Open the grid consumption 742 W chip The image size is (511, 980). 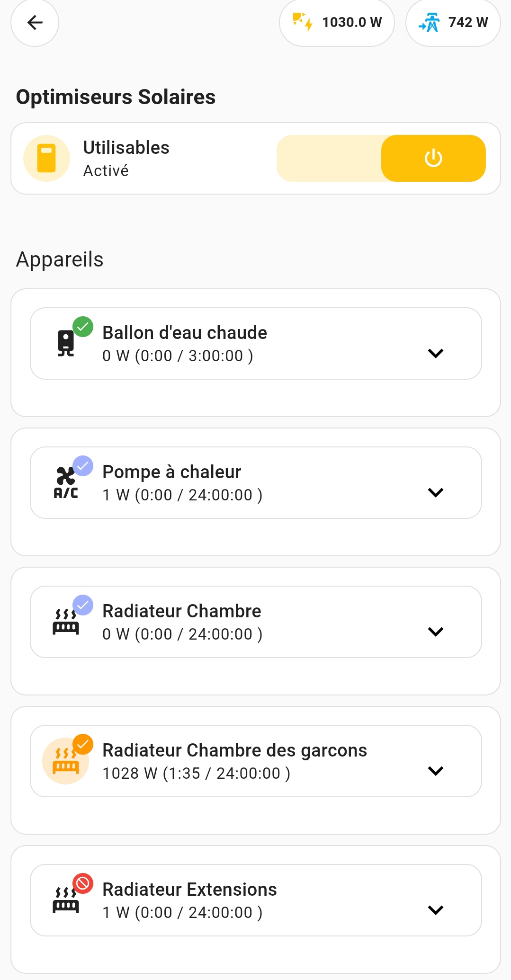453,22
